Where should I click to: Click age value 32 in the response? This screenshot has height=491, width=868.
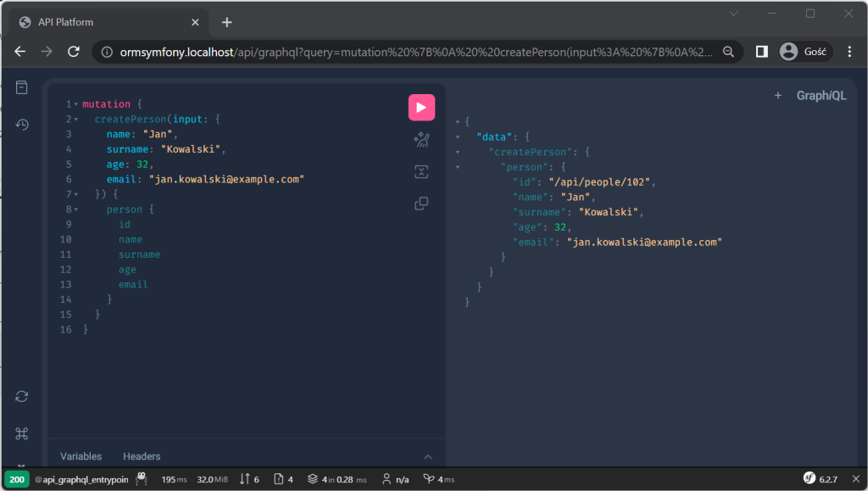coord(560,227)
